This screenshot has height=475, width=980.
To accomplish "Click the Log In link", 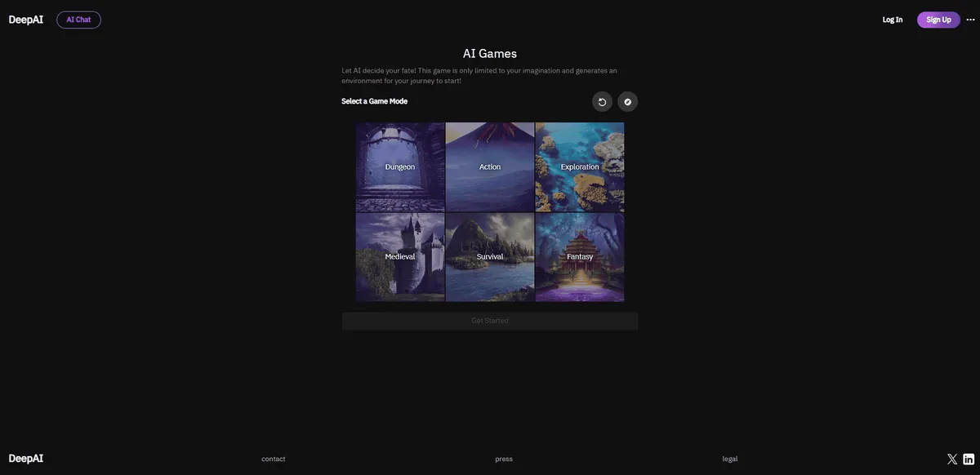I will (x=893, y=20).
